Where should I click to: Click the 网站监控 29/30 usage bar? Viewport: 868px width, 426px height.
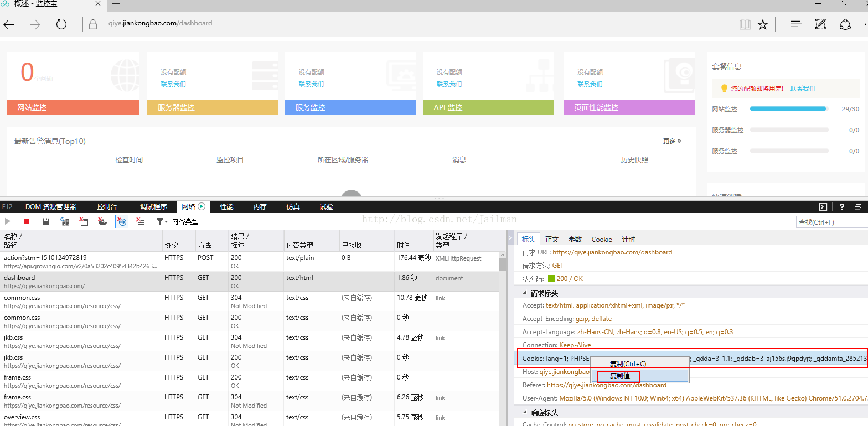point(789,109)
